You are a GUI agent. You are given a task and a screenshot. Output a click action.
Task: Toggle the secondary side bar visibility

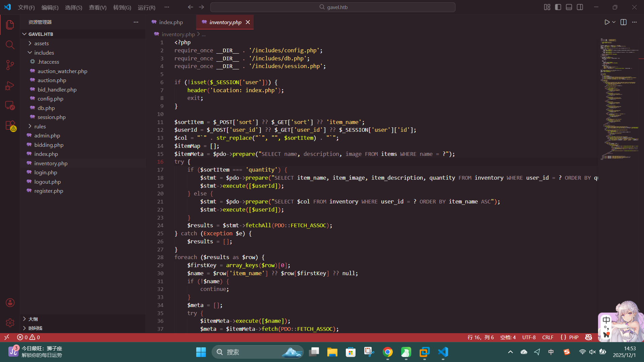click(580, 7)
